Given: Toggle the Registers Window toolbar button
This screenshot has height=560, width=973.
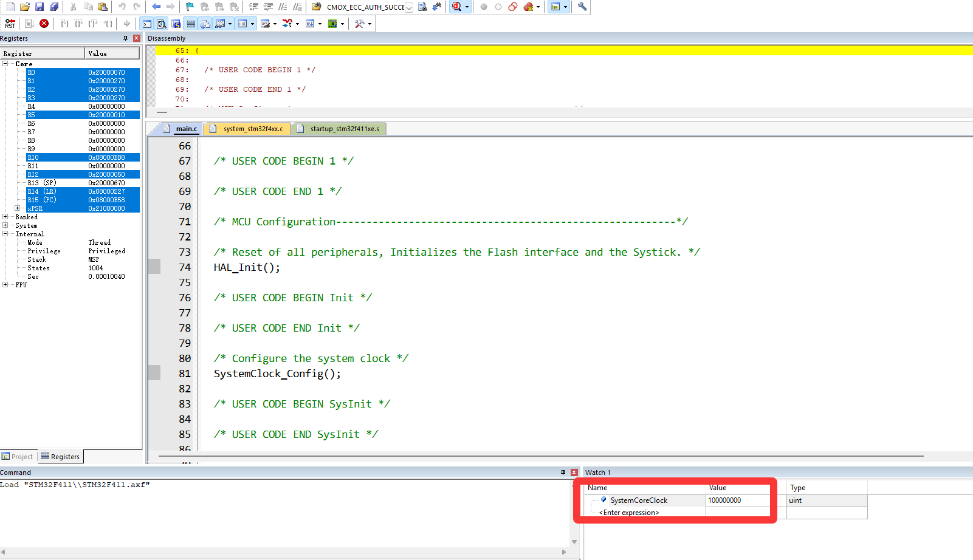Looking at the screenshot, I should click(191, 24).
